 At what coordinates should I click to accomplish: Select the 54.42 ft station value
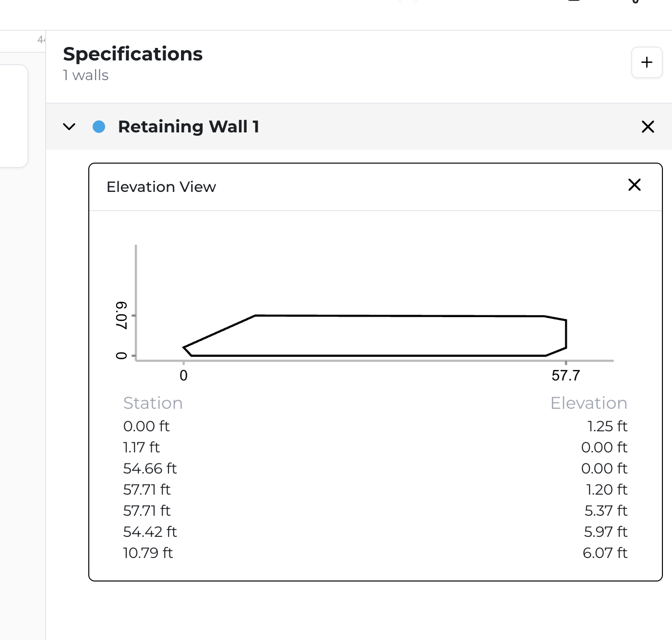150,532
